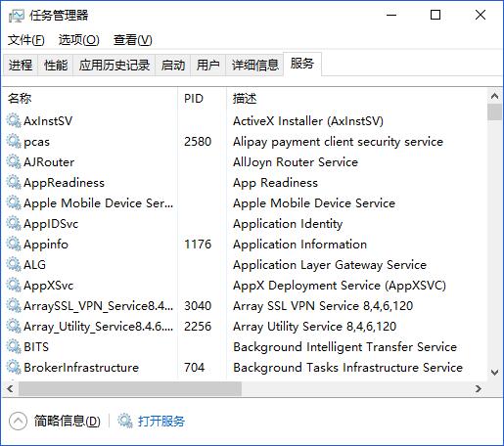
Task: Open the 选项(O) menu
Action: point(79,40)
